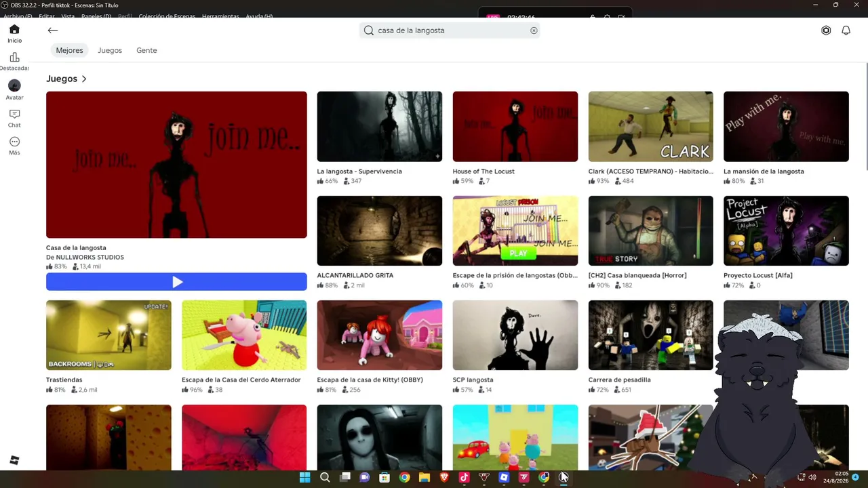Click the De NULLWORKS STUDIOS creator text
This screenshot has width=868, height=488.
[85, 258]
